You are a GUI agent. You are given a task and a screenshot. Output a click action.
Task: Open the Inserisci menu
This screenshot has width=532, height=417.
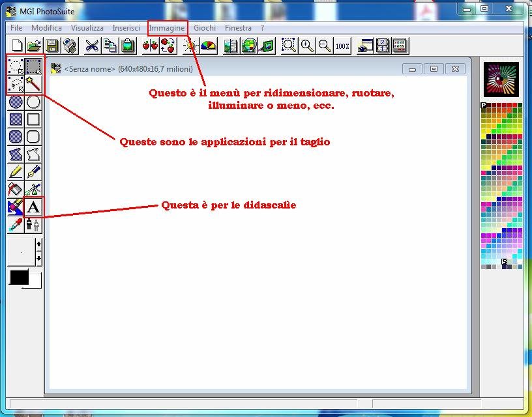[x=126, y=28]
